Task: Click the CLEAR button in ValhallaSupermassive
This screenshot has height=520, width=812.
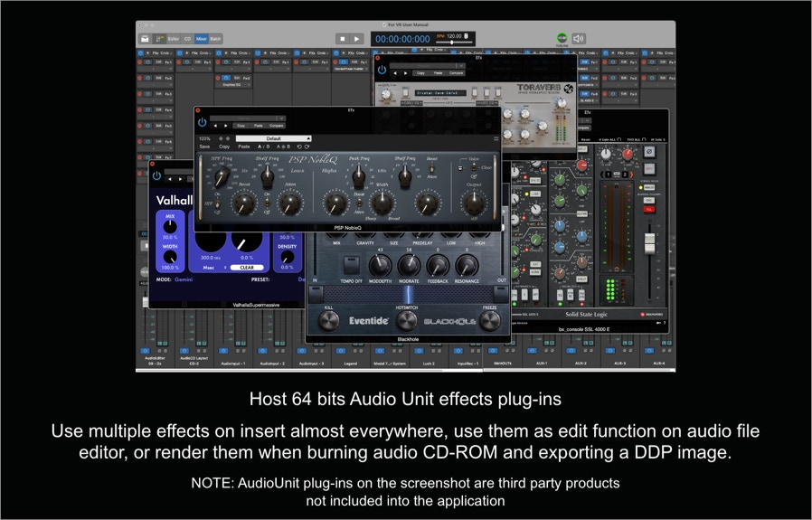Action: pyautogui.click(x=246, y=268)
